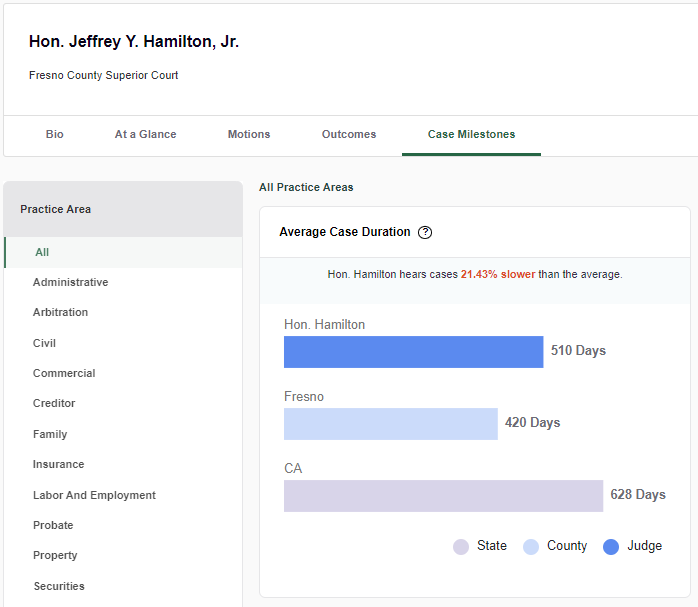The height and width of the screenshot is (607, 698).
Task: Click the Hon. Hamilton 510 Days bar
Action: [414, 352]
